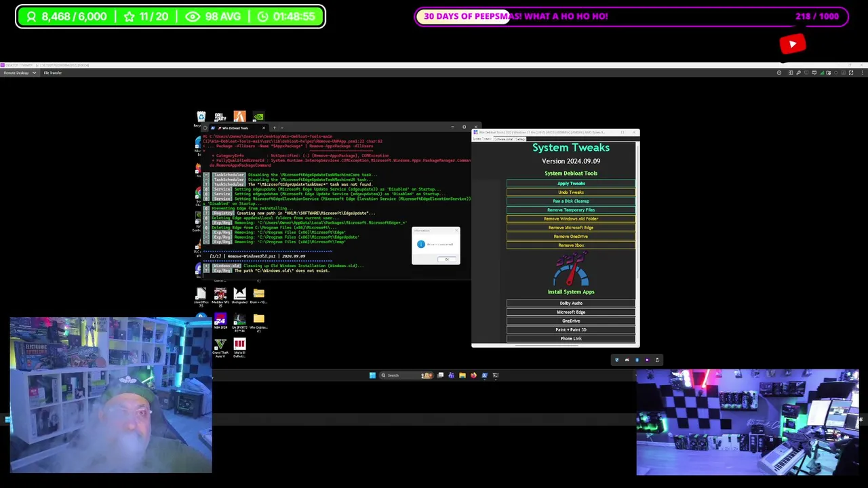Image resolution: width=868 pixels, height=488 pixels.
Task: Switch to the System Tweaks tab
Action: click(482, 139)
